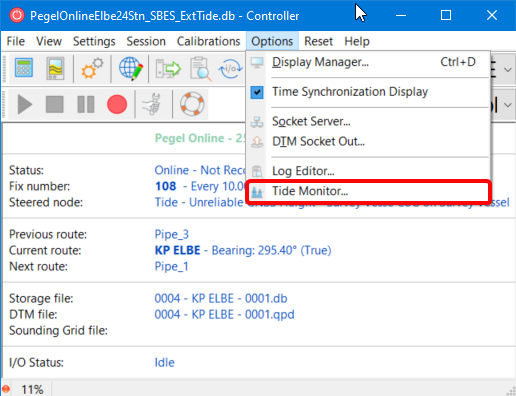Click the clipboard with magnifier icon
Screen dimensions: 516x396
200,69
